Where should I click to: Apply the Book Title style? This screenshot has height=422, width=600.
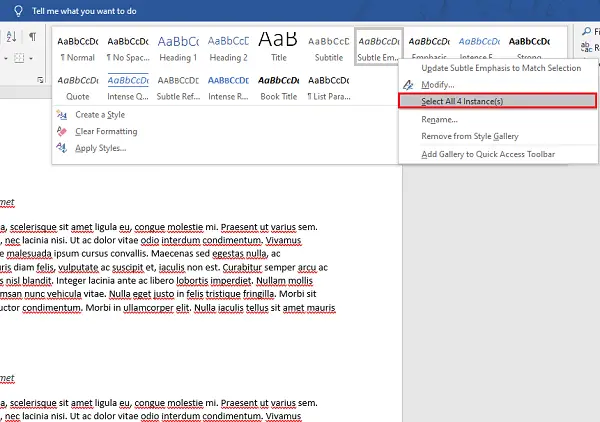coord(278,88)
